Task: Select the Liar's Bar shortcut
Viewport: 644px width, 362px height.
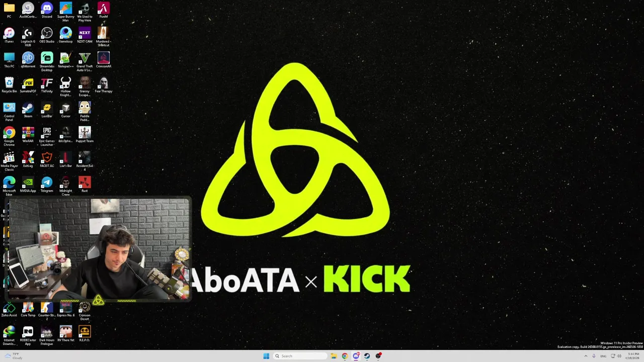Action: click(65, 160)
